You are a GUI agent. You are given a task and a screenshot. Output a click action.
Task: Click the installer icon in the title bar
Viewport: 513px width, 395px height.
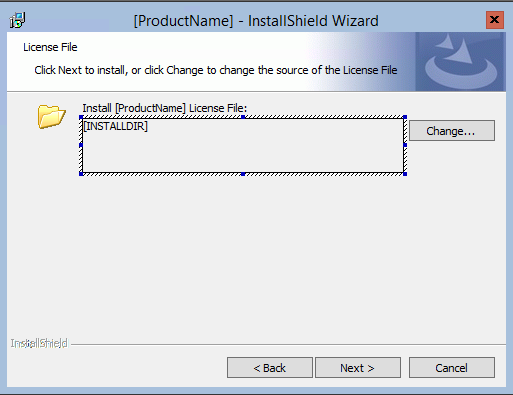coord(17,21)
